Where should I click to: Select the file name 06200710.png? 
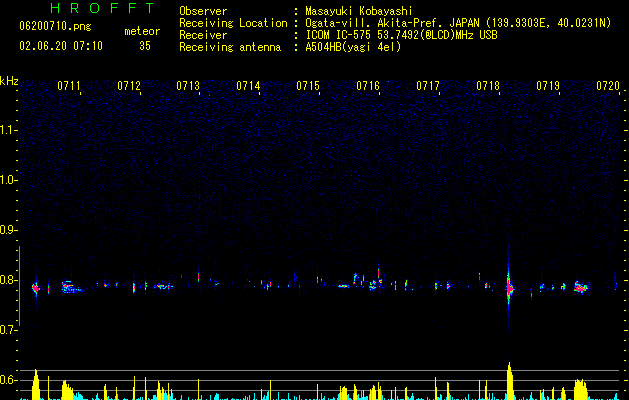click(x=55, y=26)
